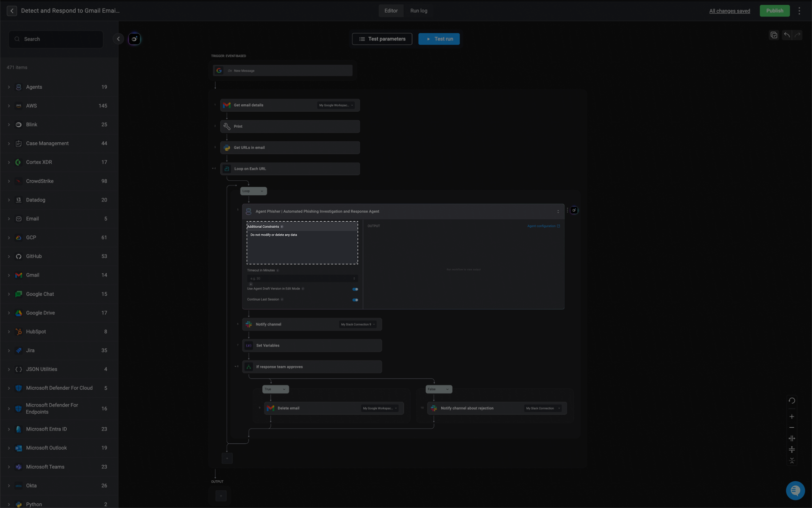The width and height of the screenshot is (812, 508).
Task: Expand the Microsoft Teams category
Action: pyautogui.click(x=9, y=467)
